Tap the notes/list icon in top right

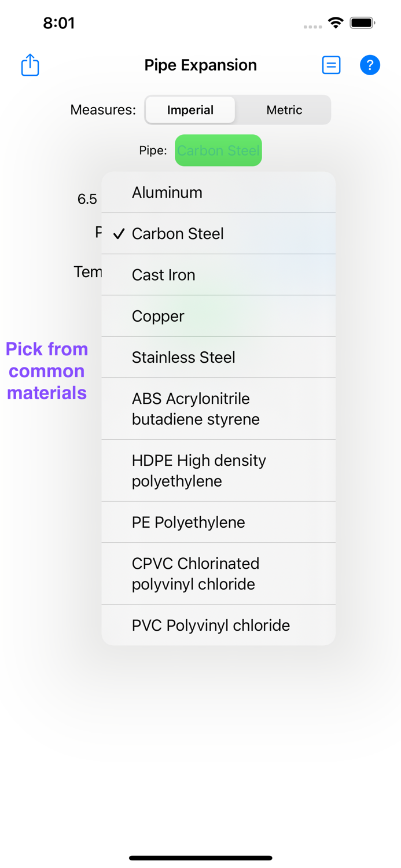coord(331,65)
